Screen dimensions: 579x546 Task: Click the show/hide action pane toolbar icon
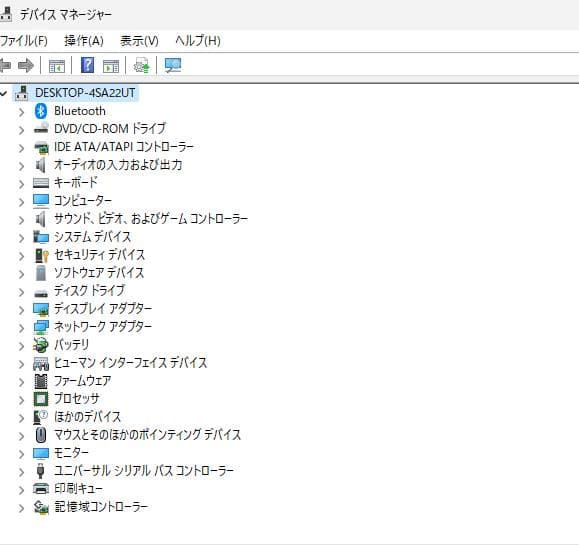(x=111, y=66)
